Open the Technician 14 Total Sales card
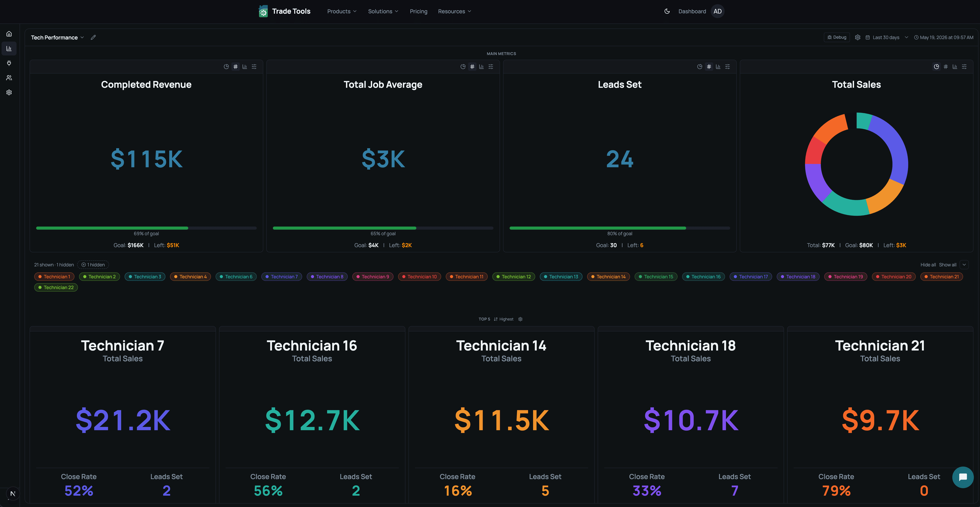This screenshot has height=507, width=980. 501,414
